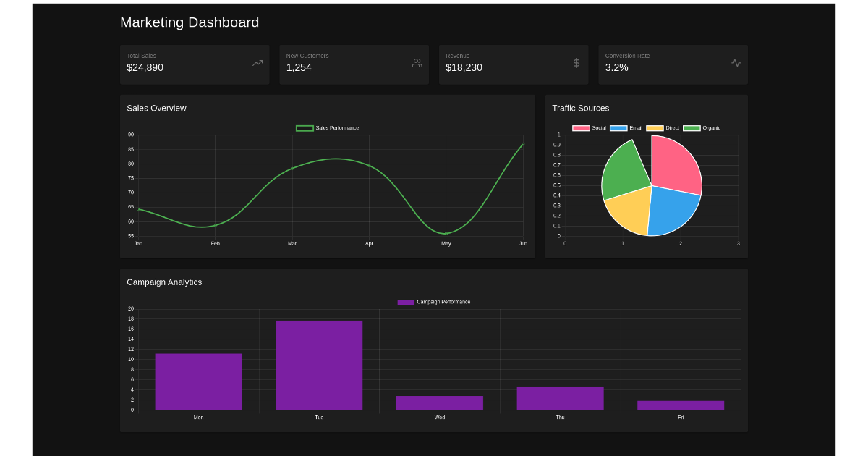Select the Wed campaign bar
This screenshot has width=868, height=456.
[x=440, y=403]
